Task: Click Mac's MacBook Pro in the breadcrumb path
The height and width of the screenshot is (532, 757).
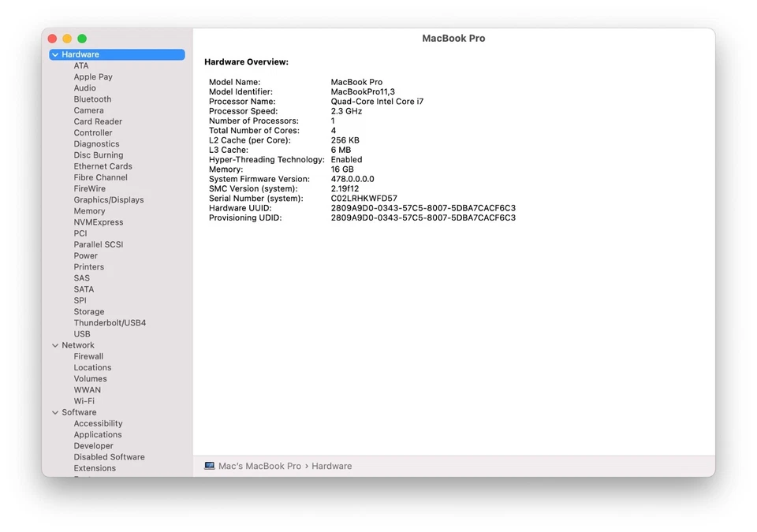Action: pos(261,466)
